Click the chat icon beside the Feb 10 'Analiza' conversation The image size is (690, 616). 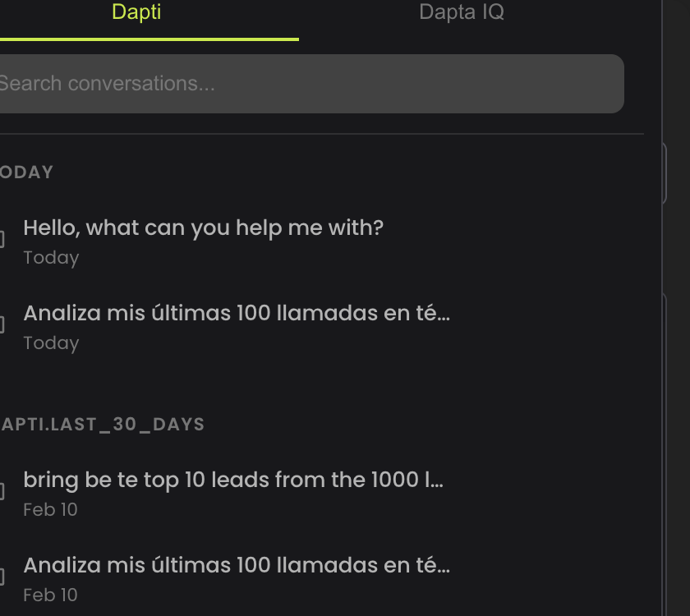2,575
